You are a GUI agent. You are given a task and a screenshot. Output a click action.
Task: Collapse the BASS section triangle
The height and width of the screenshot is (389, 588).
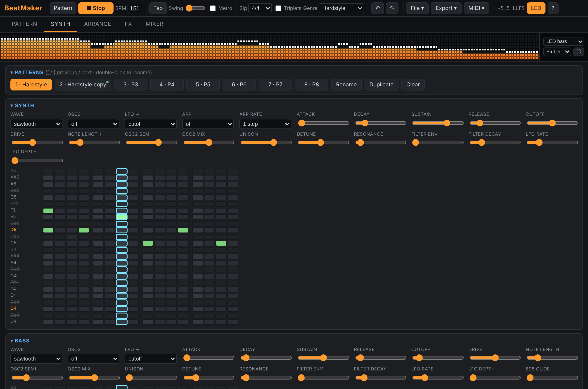point(12,341)
